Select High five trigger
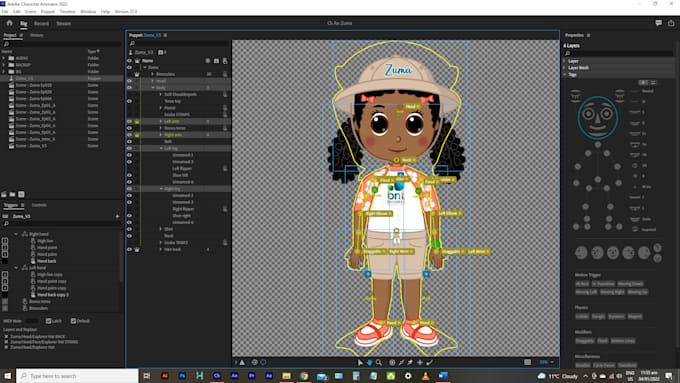 point(45,241)
